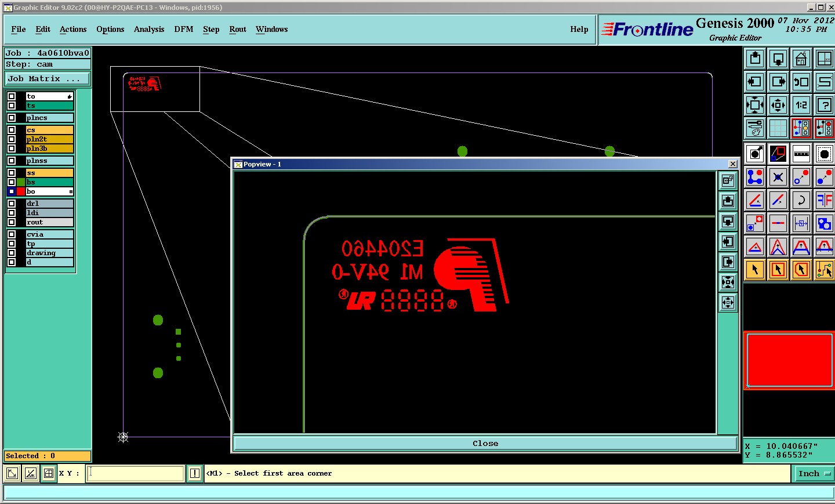Click the previous view undo-zoom icon
835x504 pixels.
pos(801,82)
